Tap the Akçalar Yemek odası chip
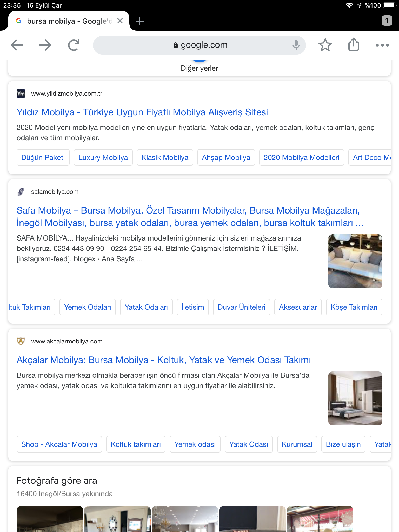 coord(195,444)
